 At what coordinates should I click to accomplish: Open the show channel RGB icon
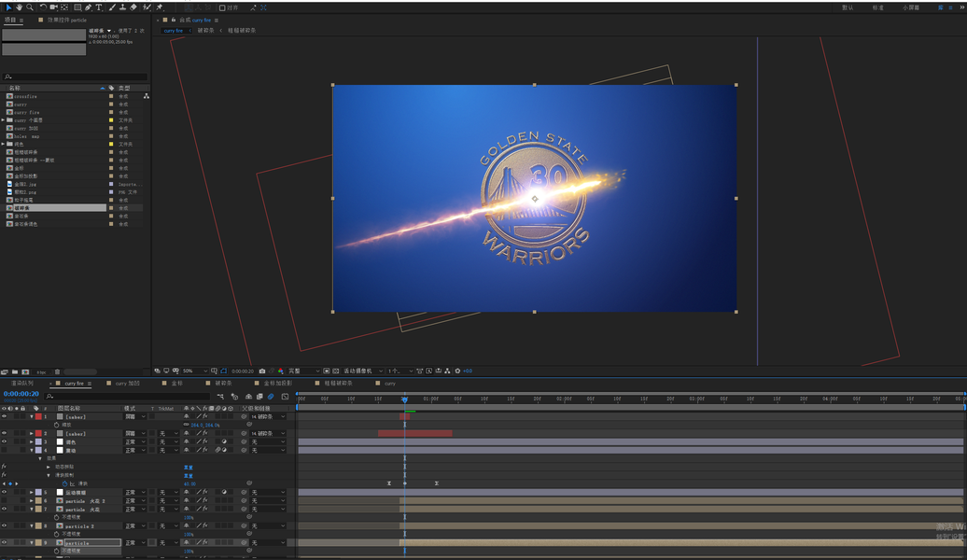(281, 371)
